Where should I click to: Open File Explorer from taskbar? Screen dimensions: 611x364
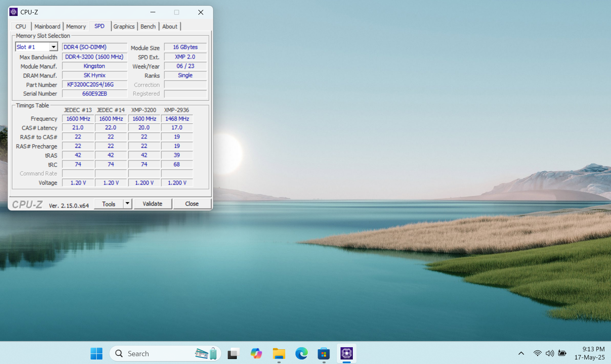[x=279, y=353]
